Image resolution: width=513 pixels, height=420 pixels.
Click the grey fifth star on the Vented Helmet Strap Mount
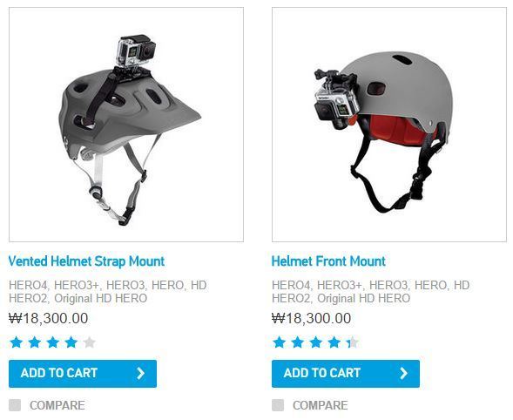(90, 342)
